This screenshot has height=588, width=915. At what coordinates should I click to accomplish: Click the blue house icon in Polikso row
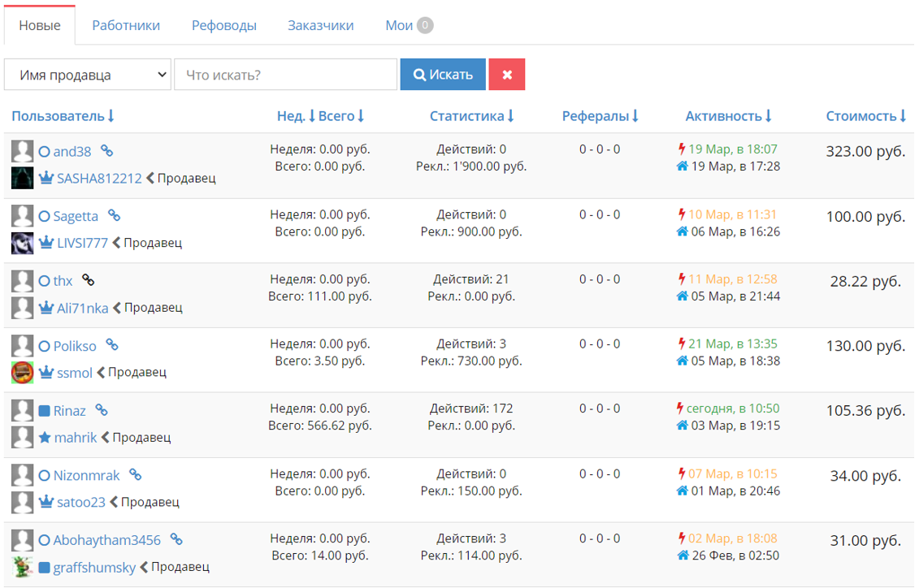pyautogui.click(x=682, y=361)
